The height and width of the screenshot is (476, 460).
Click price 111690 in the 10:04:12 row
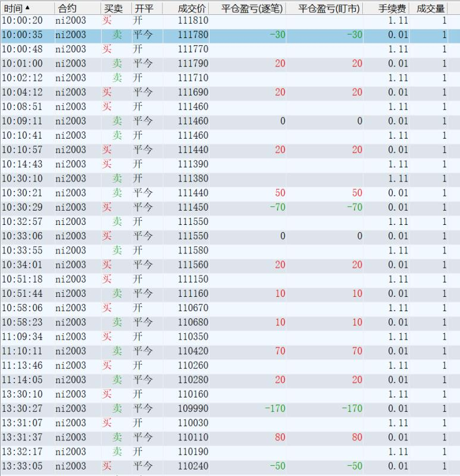[x=193, y=92]
